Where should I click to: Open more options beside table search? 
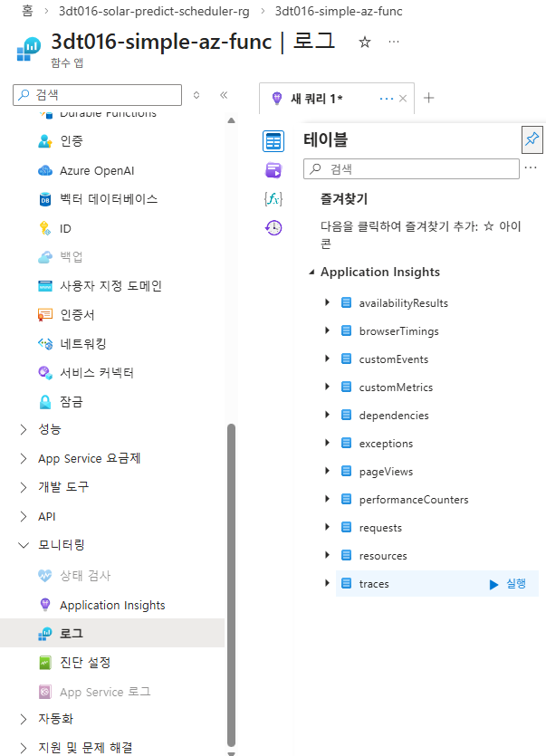click(531, 167)
